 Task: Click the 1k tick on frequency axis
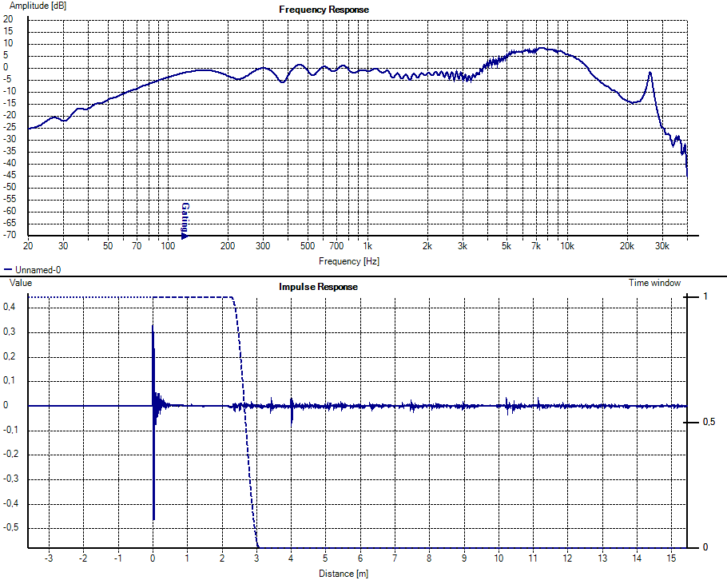click(367, 246)
